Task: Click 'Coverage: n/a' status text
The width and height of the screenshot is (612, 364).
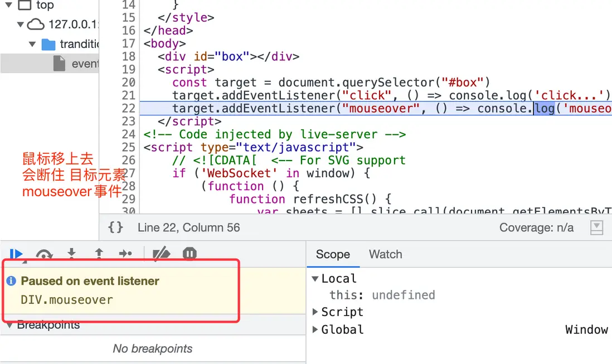Action: 536,227
